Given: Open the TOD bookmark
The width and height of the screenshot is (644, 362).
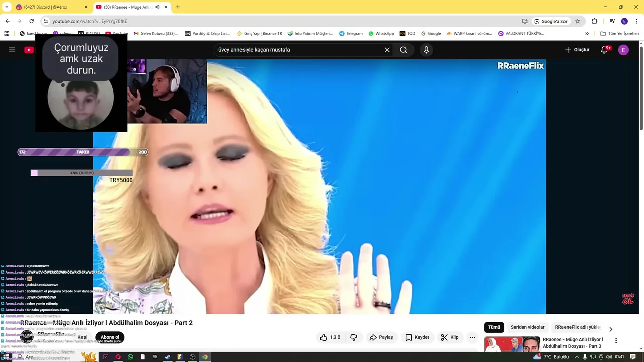Looking at the screenshot, I should [x=408, y=34].
